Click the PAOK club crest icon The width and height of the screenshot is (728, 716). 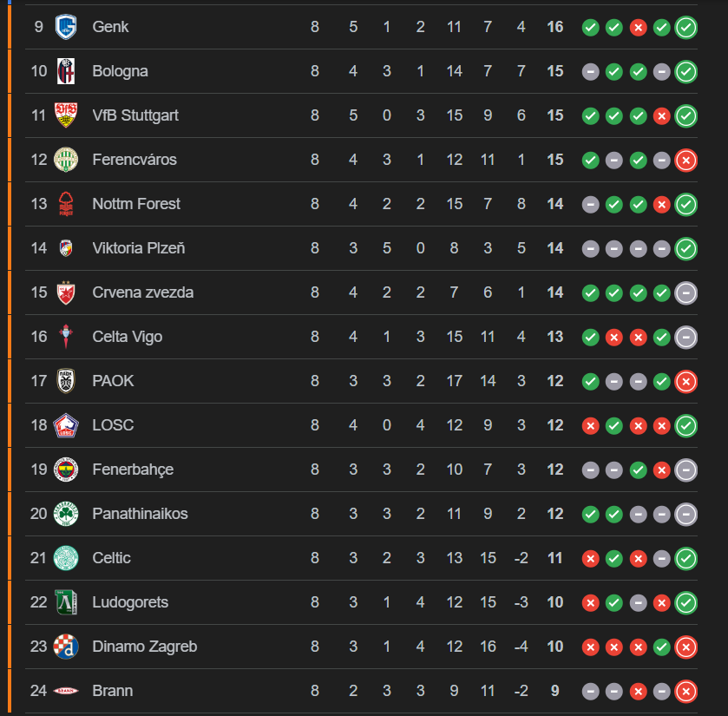[x=66, y=381]
